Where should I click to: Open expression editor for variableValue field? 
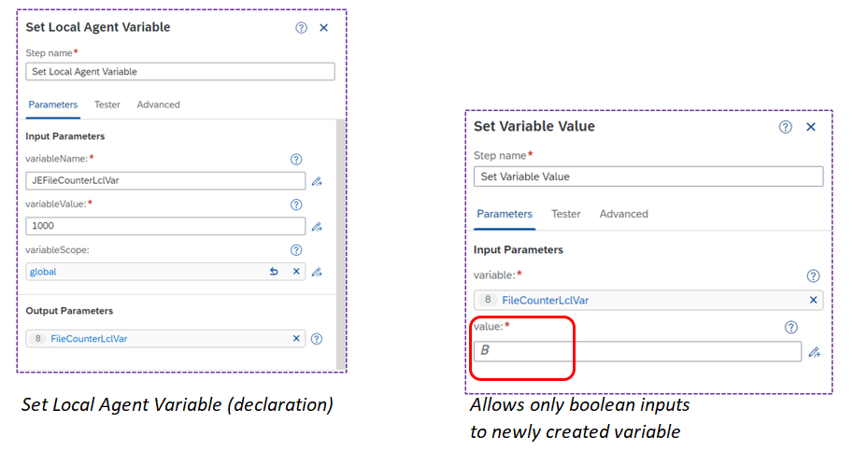[317, 227]
